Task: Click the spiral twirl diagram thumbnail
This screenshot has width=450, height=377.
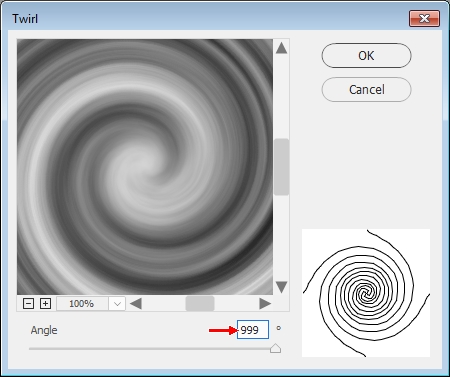Action: [366, 293]
